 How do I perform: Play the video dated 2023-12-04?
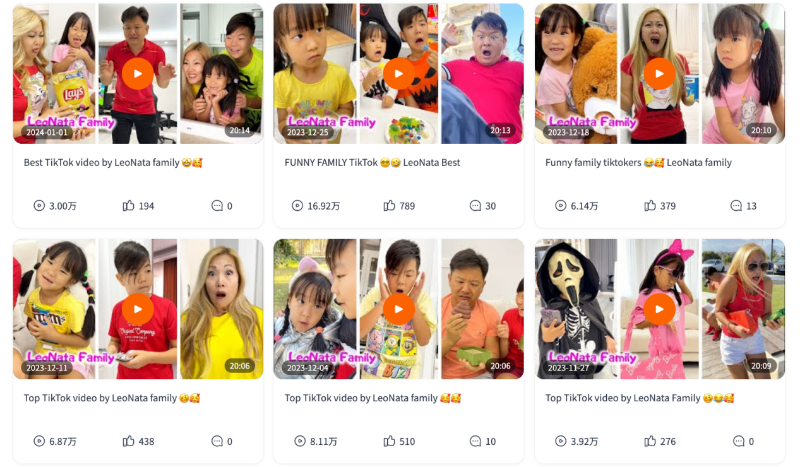[398, 309]
